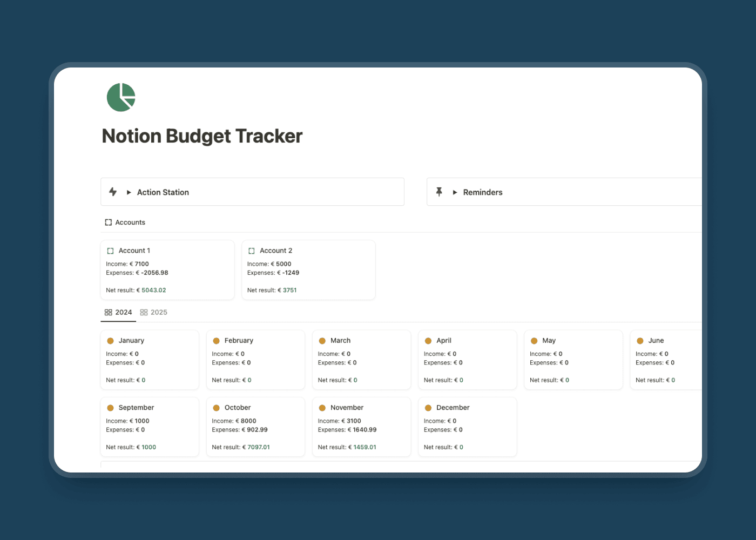
Task: Expand the Reminders toggle arrow
Action: pyautogui.click(x=455, y=192)
